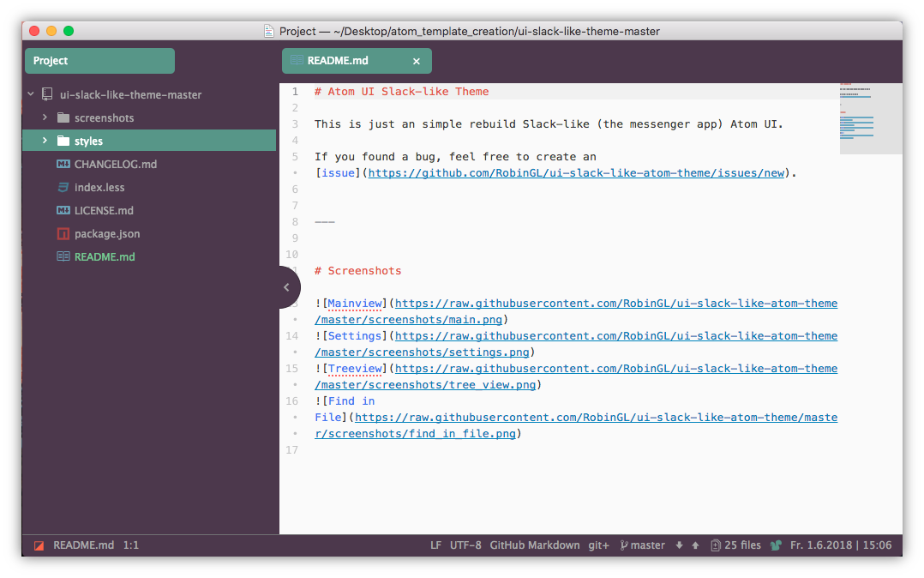Place cursor in '# Atom UI Slack-like Theme' heading
This screenshot has height=578, width=924.
tap(401, 92)
